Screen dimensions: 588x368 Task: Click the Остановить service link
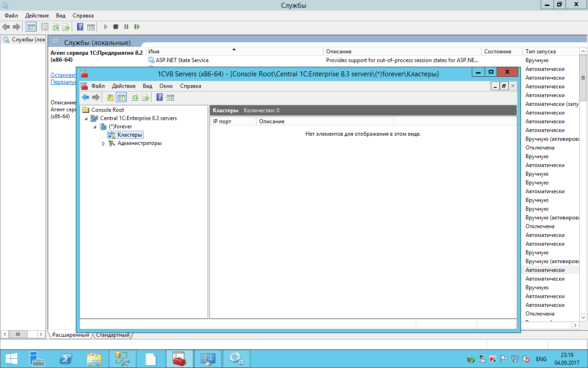tap(63, 75)
